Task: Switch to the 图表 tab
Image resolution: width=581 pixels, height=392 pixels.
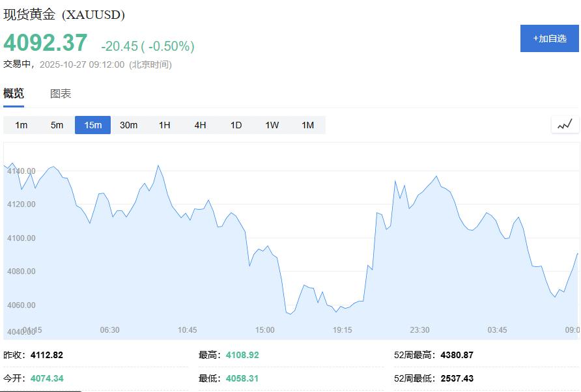Action: (61, 93)
